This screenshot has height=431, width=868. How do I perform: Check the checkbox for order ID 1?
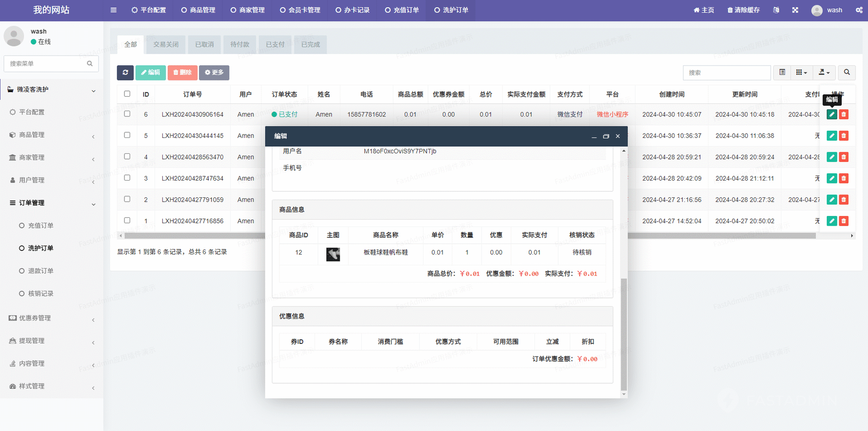pyautogui.click(x=127, y=220)
